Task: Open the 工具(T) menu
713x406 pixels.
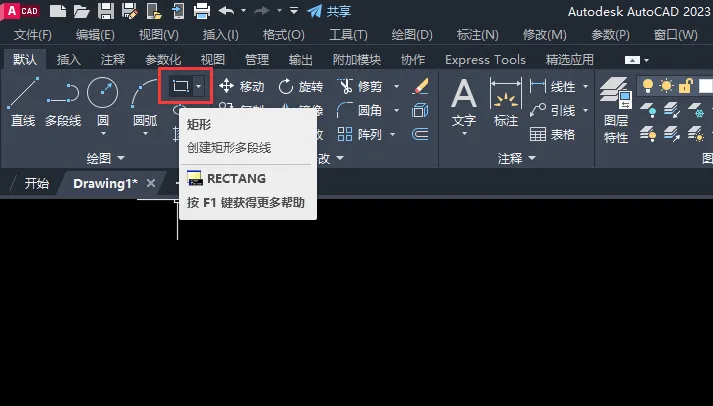Action: pos(348,35)
